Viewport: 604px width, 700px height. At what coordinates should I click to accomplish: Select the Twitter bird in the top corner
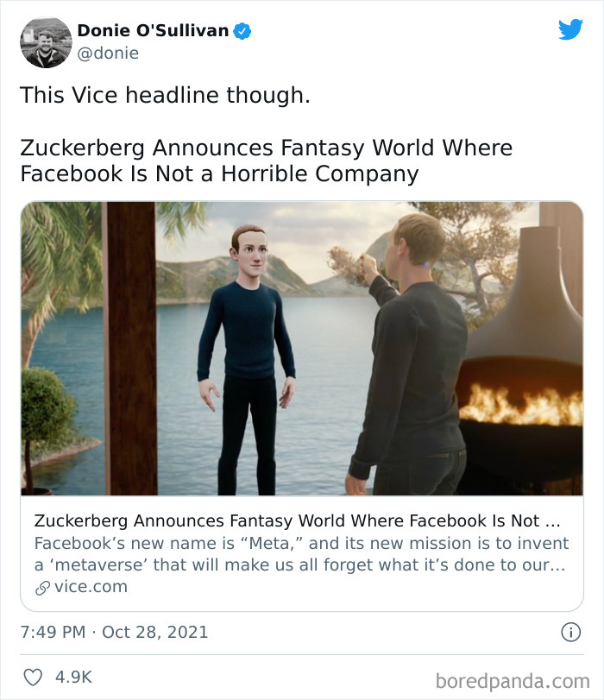[571, 28]
